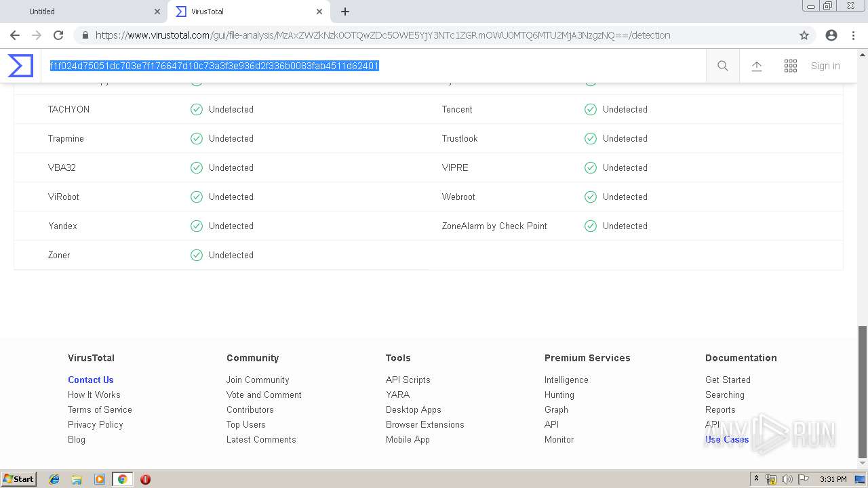Click the hash search input field
868x488 pixels.
pos(373,66)
